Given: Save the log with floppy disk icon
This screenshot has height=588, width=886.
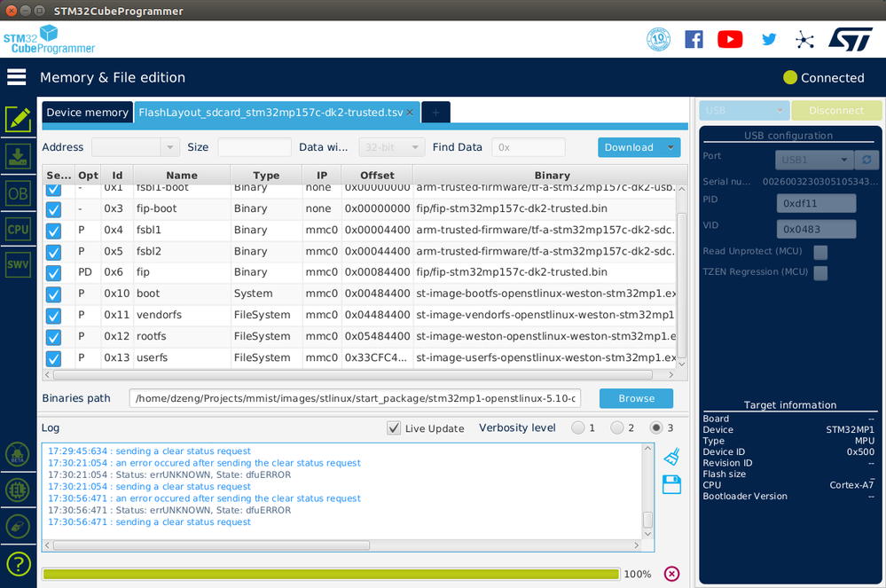Looking at the screenshot, I should point(672,484).
